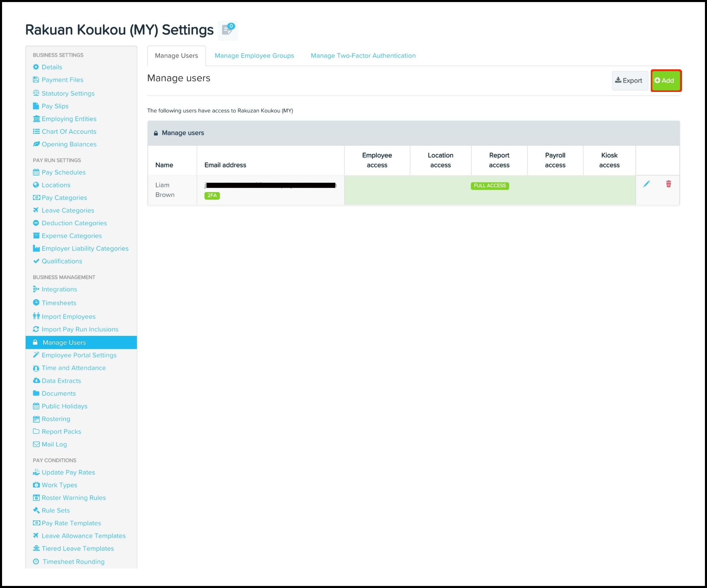This screenshot has width=707, height=588.
Task: Click the Liam Brown name cell
Action: [172, 190]
